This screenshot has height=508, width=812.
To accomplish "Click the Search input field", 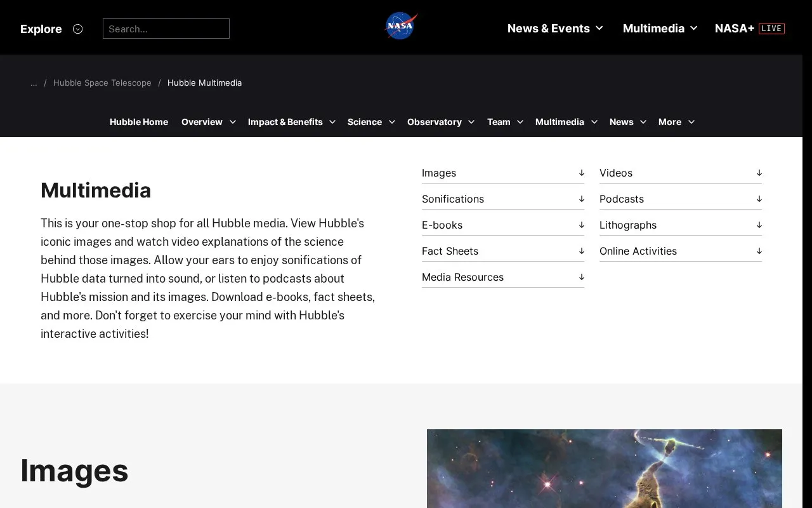I will [166, 29].
